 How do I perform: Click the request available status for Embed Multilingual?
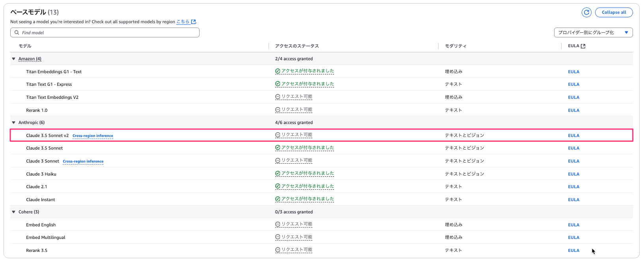point(294,237)
